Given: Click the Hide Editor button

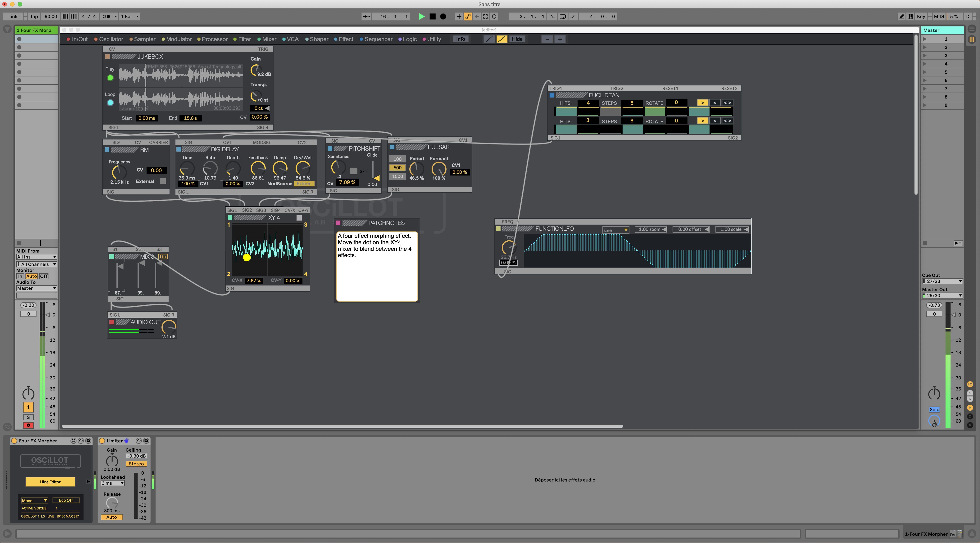Looking at the screenshot, I should [x=50, y=482].
